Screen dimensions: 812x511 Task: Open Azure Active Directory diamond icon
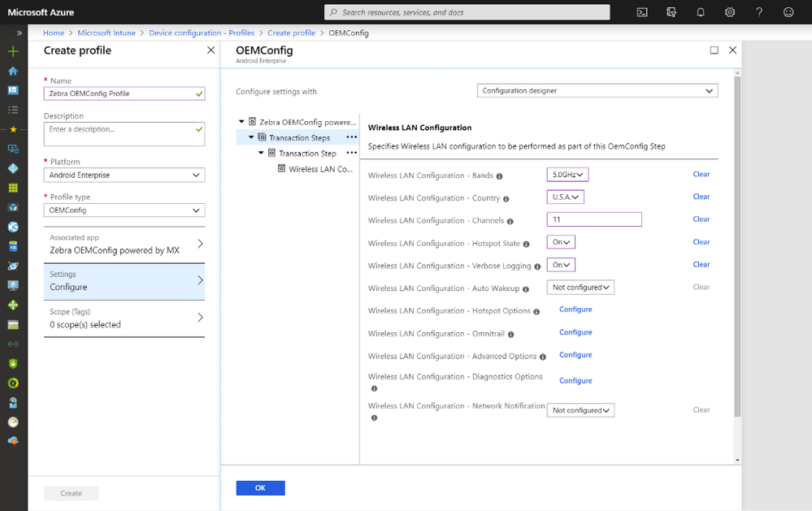point(14,168)
